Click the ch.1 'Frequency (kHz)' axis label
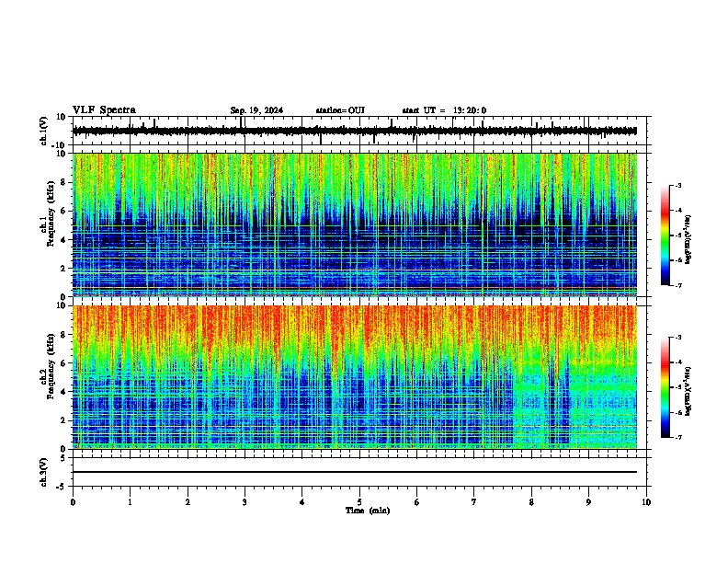 51,214
